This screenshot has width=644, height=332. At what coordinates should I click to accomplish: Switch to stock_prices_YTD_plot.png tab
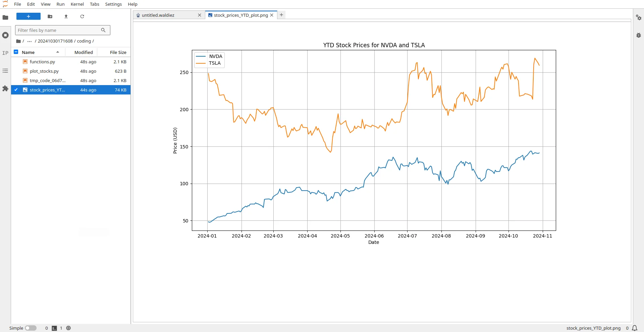click(x=241, y=15)
